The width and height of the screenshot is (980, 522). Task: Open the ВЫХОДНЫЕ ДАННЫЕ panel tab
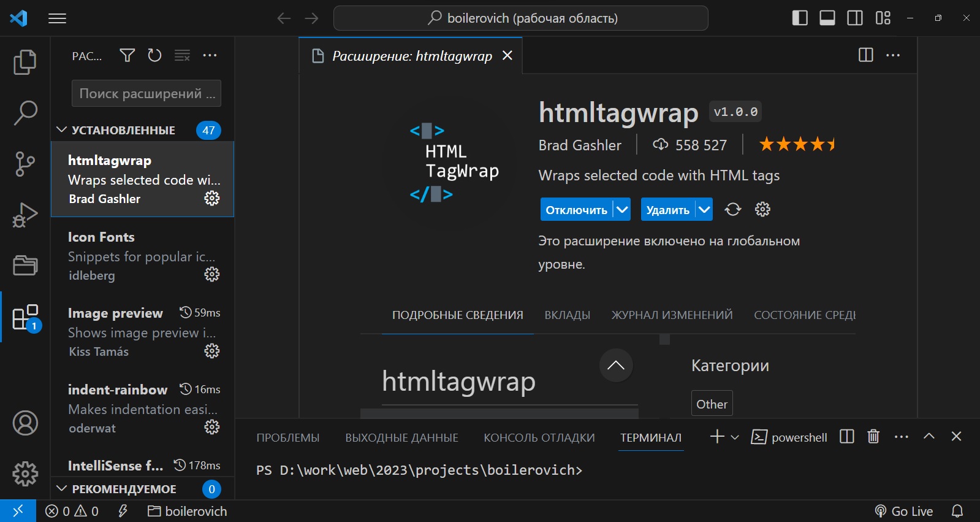point(402,438)
